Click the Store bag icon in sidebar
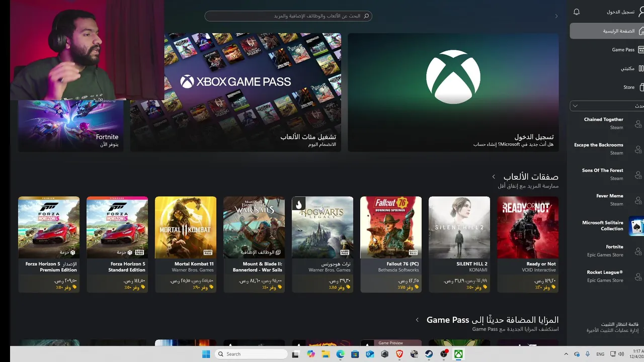The width and height of the screenshot is (644, 362). click(x=641, y=87)
